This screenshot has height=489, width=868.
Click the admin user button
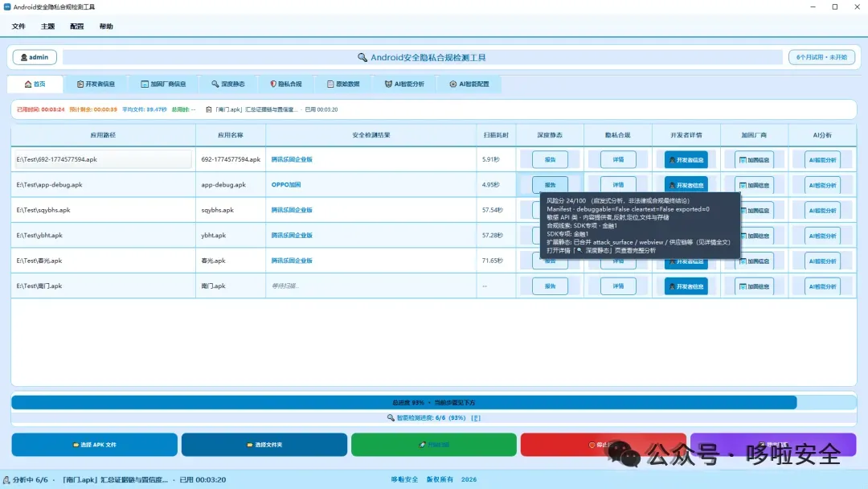(35, 57)
